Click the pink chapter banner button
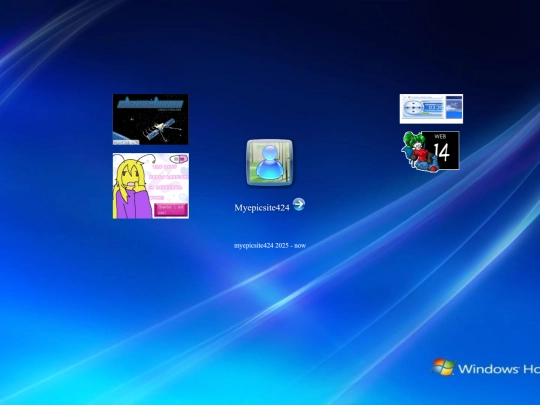Viewport: 540px width, 405px height. pyautogui.click(x=170, y=210)
